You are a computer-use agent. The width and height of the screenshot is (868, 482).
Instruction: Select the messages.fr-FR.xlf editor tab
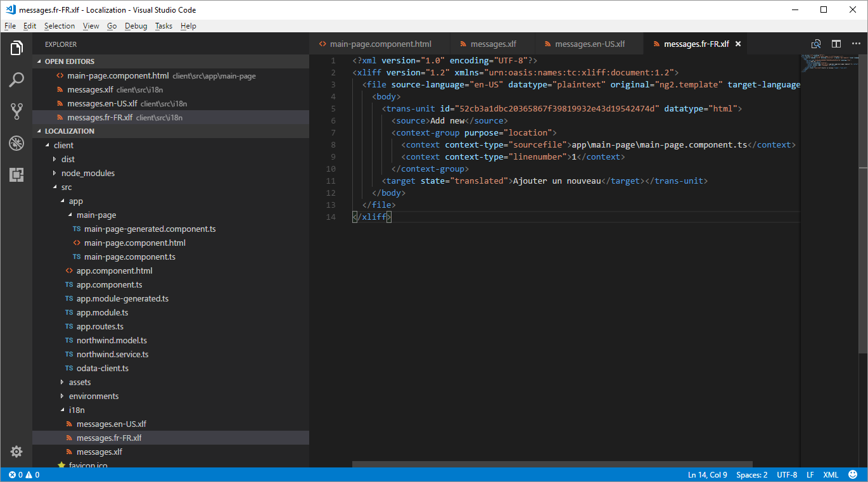pyautogui.click(x=696, y=44)
